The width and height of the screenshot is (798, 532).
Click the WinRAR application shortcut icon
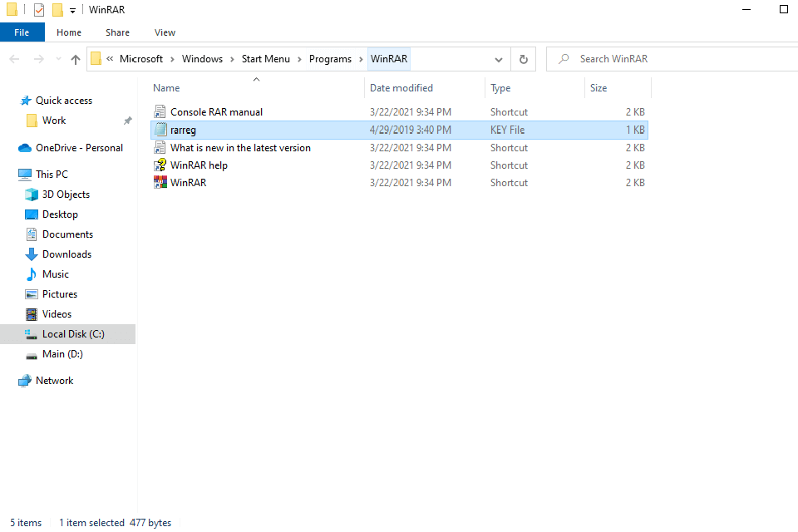point(160,183)
